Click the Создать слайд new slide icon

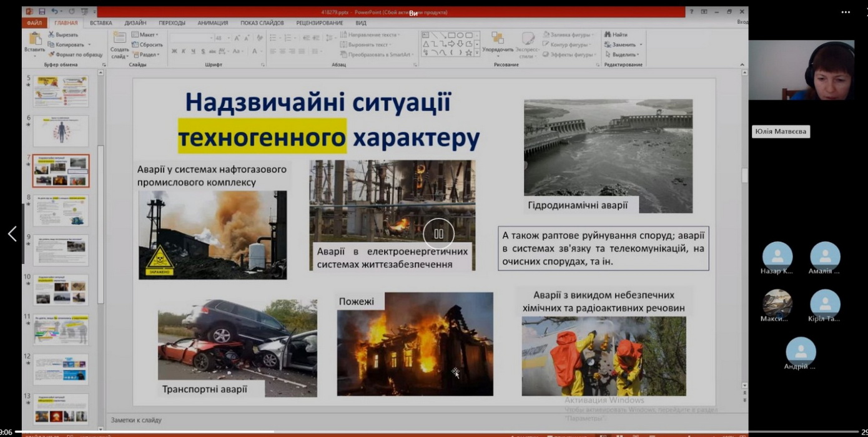(119, 39)
